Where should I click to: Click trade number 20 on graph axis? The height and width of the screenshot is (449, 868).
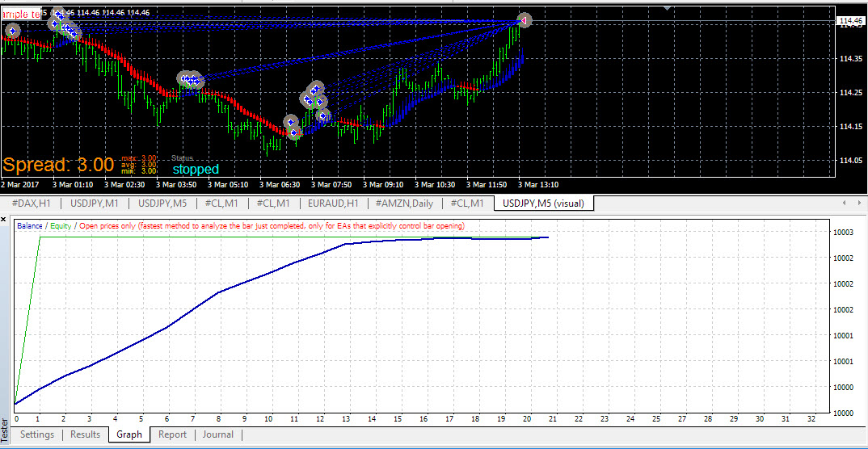[527, 418]
